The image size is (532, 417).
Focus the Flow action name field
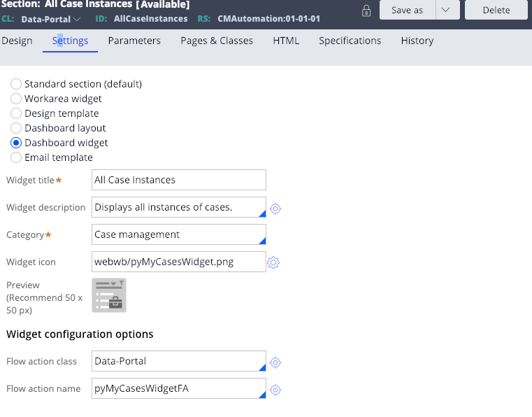179,388
